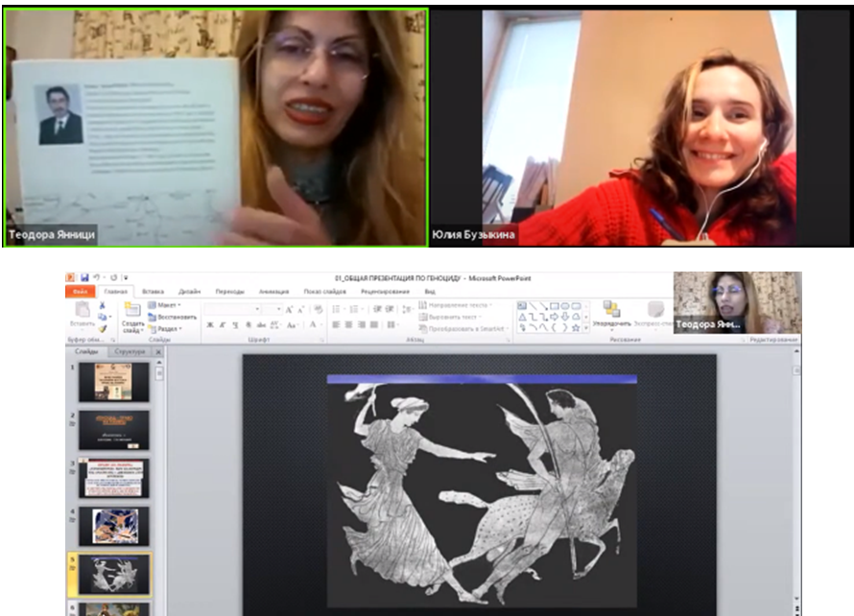Select the text box shape in the gallery

point(522,306)
